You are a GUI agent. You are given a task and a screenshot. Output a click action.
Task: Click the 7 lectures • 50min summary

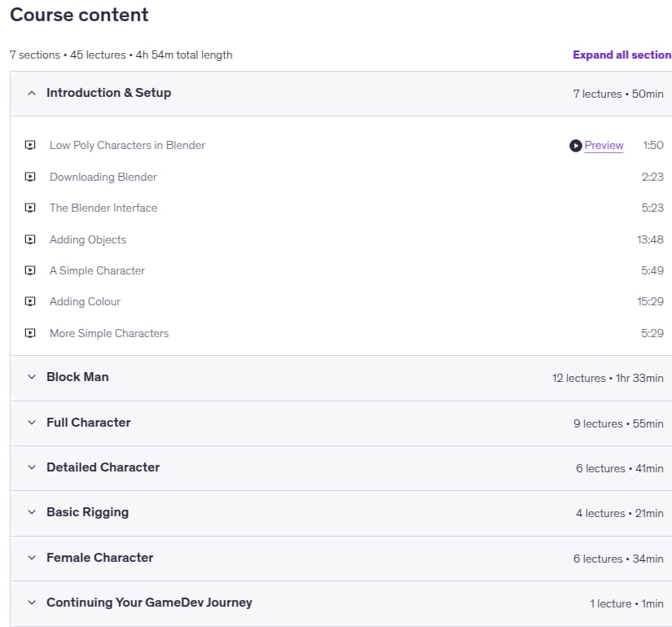click(x=618, y=94)
